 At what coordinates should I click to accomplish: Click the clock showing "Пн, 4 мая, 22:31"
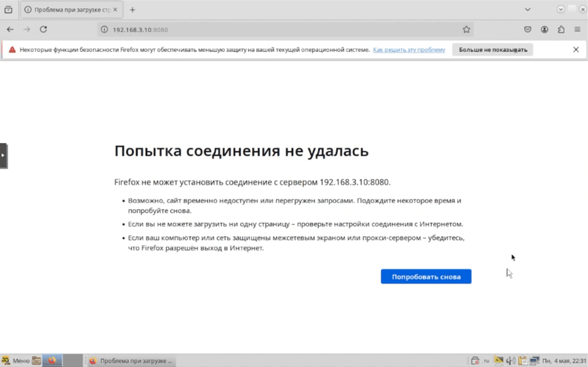click(564, 361)
